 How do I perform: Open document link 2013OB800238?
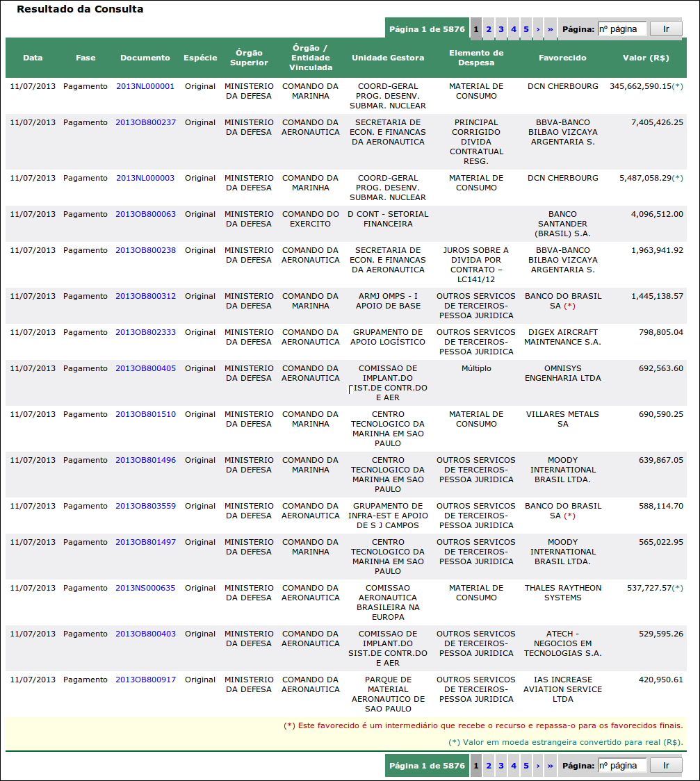145,251
